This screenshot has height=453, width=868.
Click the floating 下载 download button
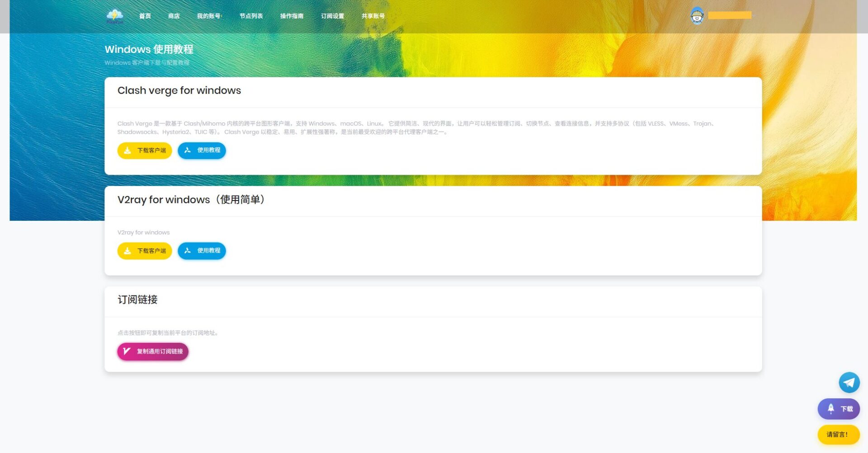pos(839,409)
